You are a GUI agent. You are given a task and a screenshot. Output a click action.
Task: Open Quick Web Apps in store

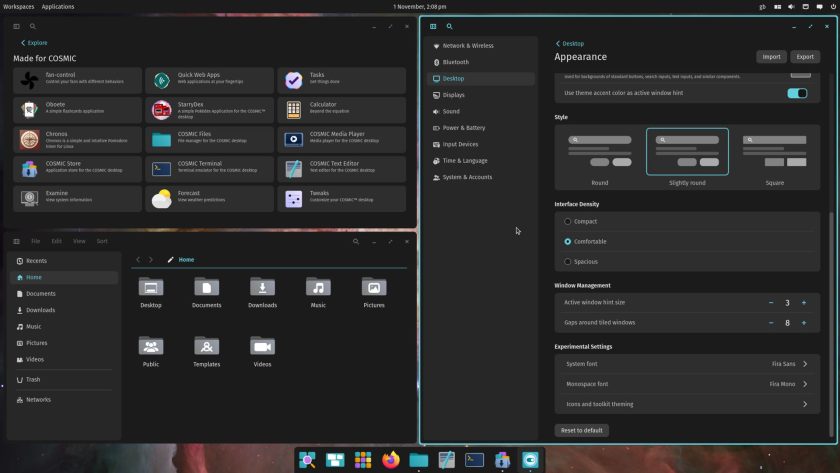pos(209,80)
